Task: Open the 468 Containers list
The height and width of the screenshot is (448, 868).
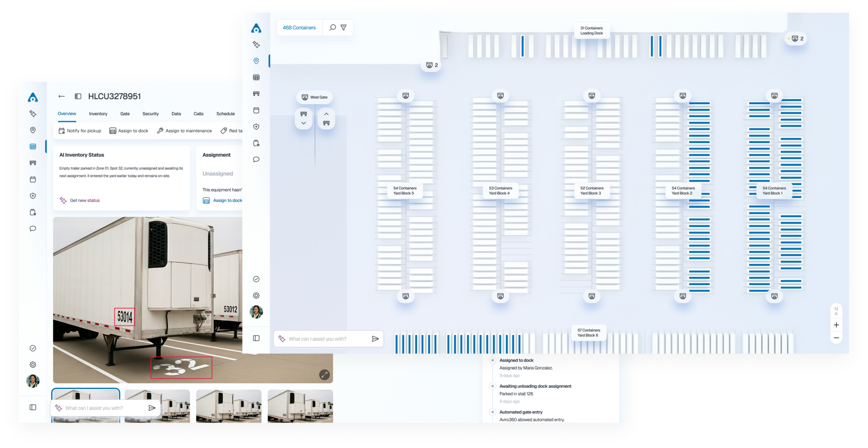Action: (x=299, y=28)
